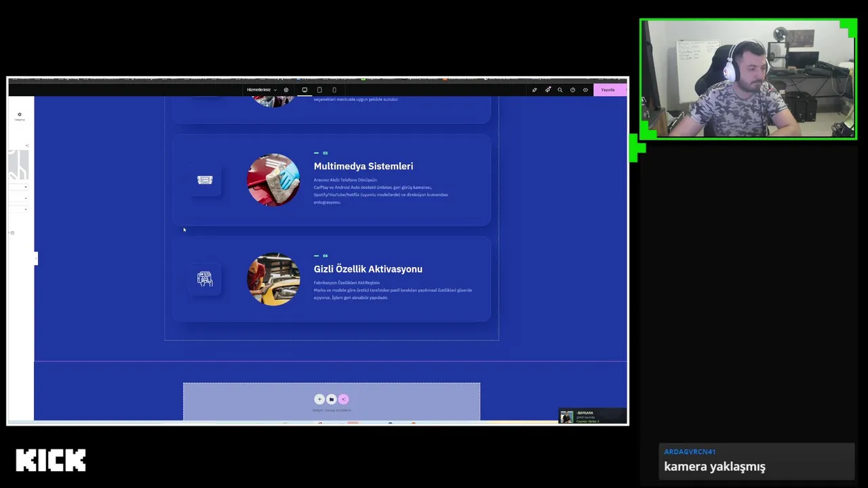Open the finder search icon
The height and width of the screenshot is (488, 868).
(560, 89)
